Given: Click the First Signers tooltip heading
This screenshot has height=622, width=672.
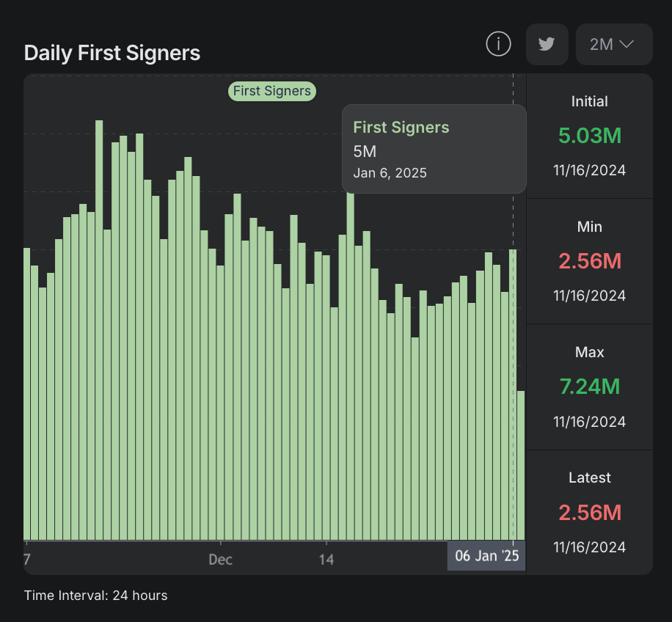Looking at the screenshot, I should coord(401,128).
